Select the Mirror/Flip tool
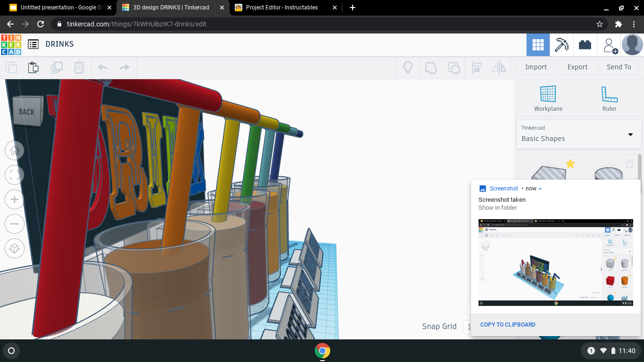Viewport: 644px width, 362px height. point(499,67)
